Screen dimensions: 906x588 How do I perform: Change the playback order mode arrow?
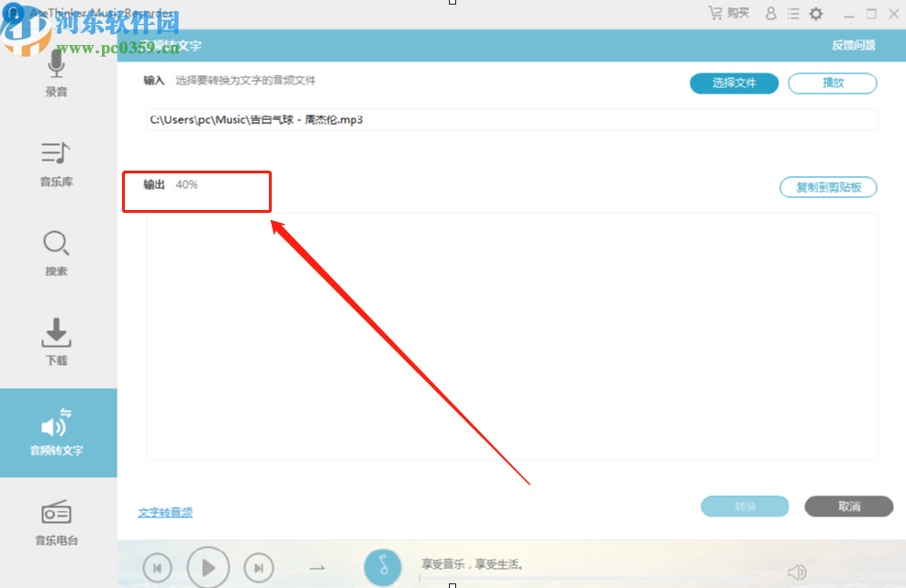pos(317,566)
